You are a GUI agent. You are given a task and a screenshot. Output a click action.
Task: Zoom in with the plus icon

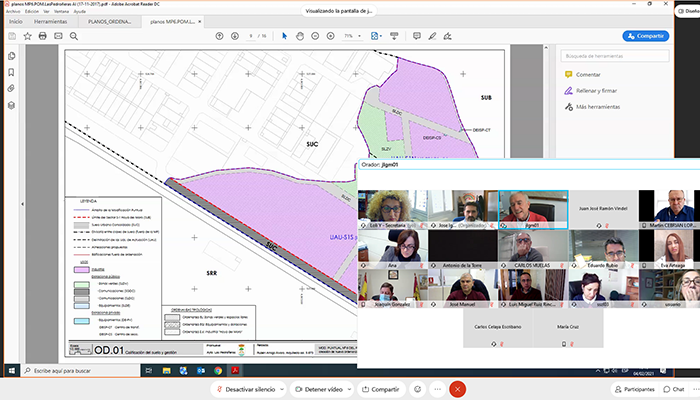[331, 36]
